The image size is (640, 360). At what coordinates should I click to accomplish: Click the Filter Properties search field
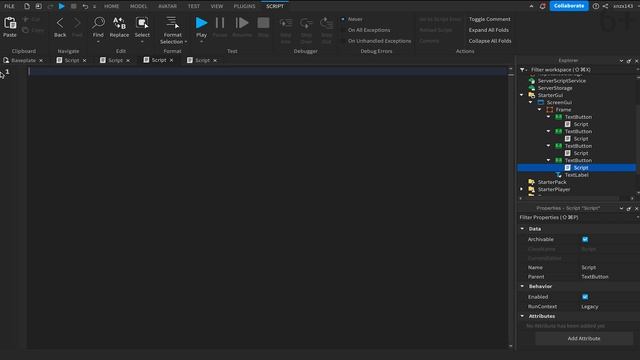tap(578, 218)
